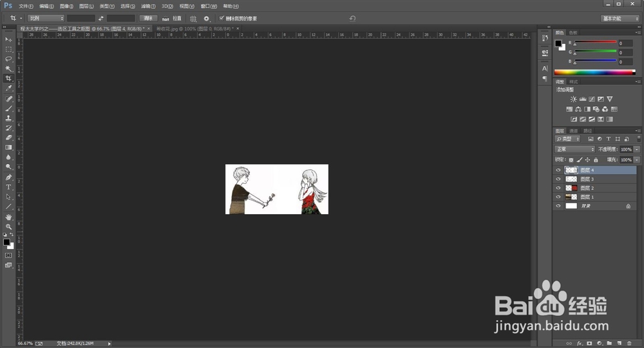Open the 窗口(W) menu
The height and width of the screenshot is (348, 644).
point(209,6)
